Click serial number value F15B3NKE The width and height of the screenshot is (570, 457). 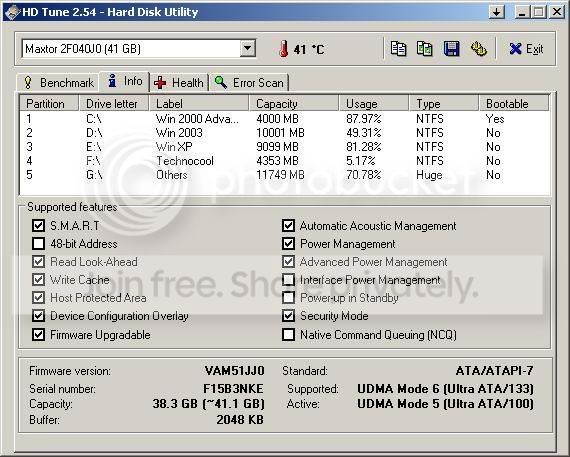[233, 389]
